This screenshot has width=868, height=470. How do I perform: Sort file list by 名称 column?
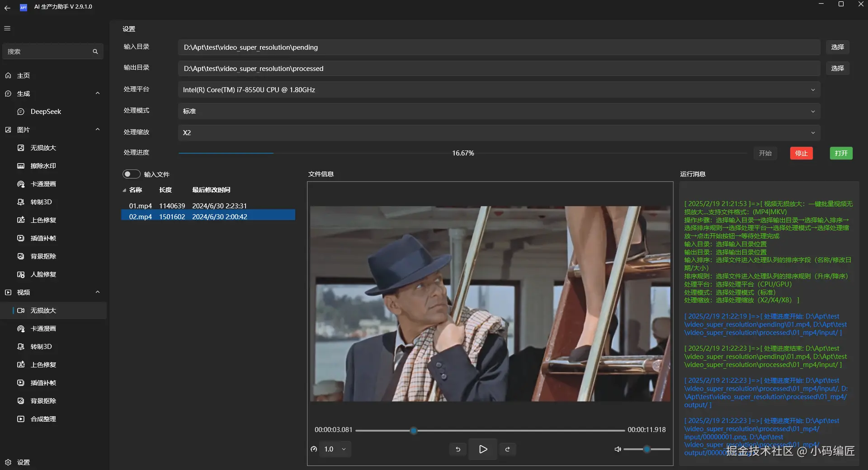click(x=136, y=190)
